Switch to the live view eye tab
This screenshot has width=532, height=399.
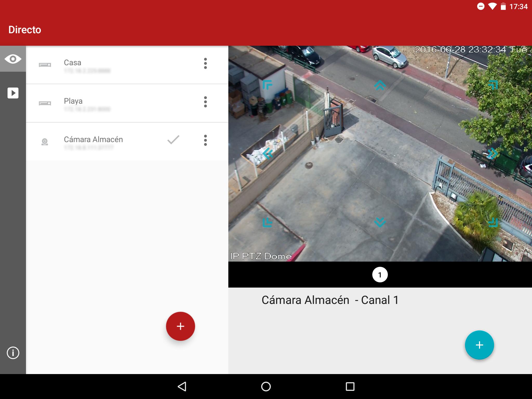(13, 59)
